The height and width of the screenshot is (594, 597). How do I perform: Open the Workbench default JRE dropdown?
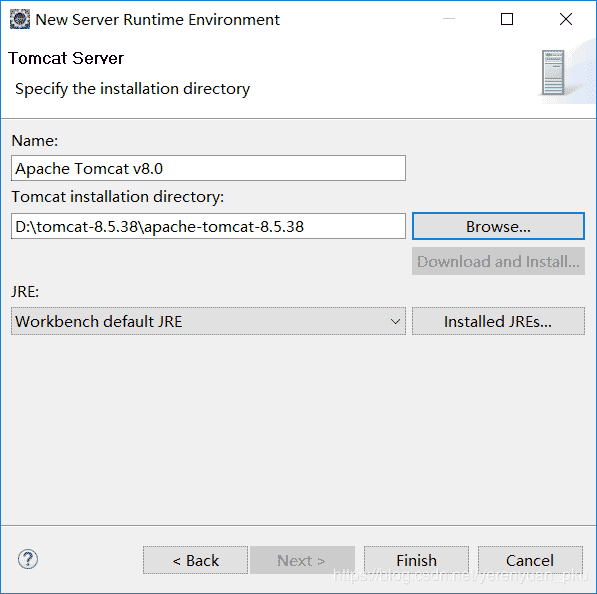coord(208,321)
